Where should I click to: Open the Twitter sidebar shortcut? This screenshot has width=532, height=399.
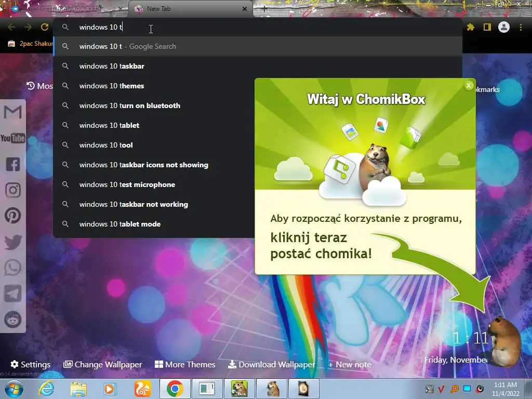coord(13,242)
